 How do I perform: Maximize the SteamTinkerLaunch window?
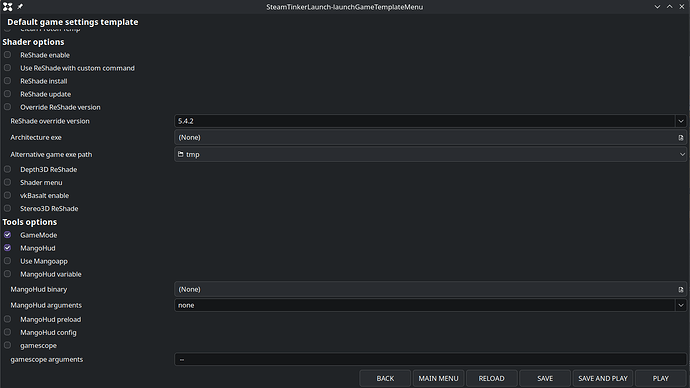pos(669,7)
